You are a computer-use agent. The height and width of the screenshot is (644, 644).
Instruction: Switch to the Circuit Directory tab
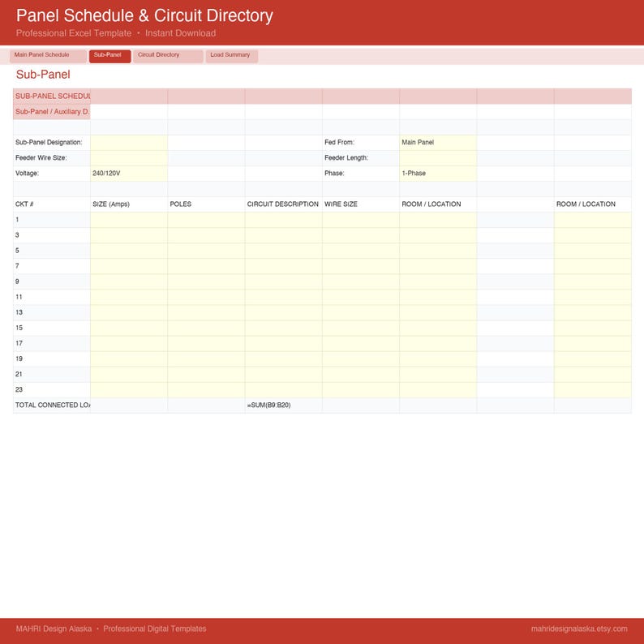coord(168,56)
